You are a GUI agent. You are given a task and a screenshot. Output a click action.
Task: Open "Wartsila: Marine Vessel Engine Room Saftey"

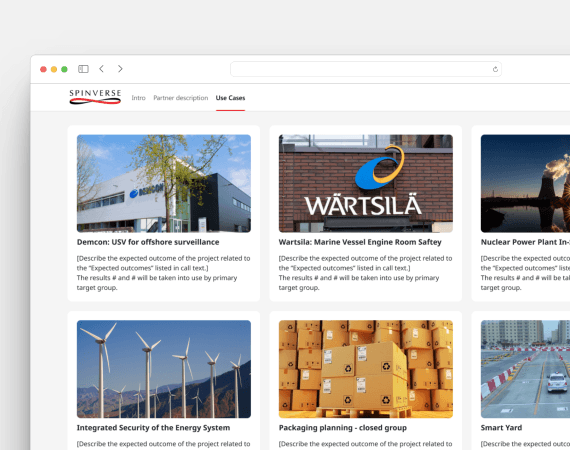click(x=360, y=242)
